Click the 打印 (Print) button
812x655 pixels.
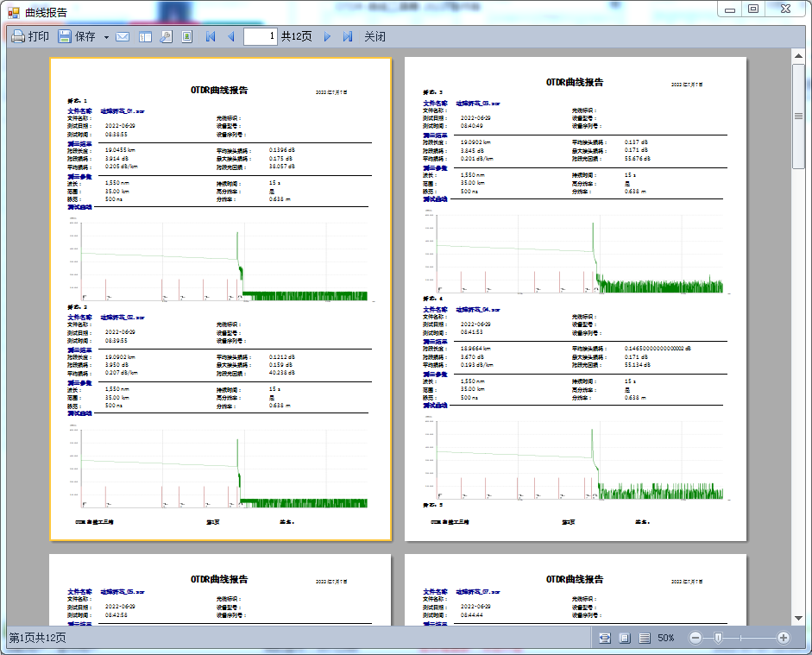coord(30,37)
